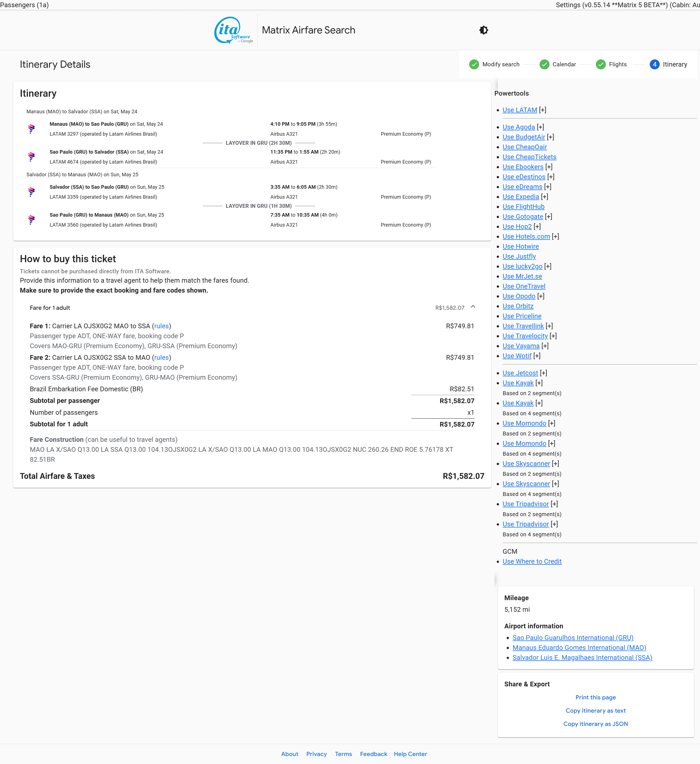This screenshot has height=764, width=700.
Task: Open the Use CheapOair link
Action: click(525, 147)
